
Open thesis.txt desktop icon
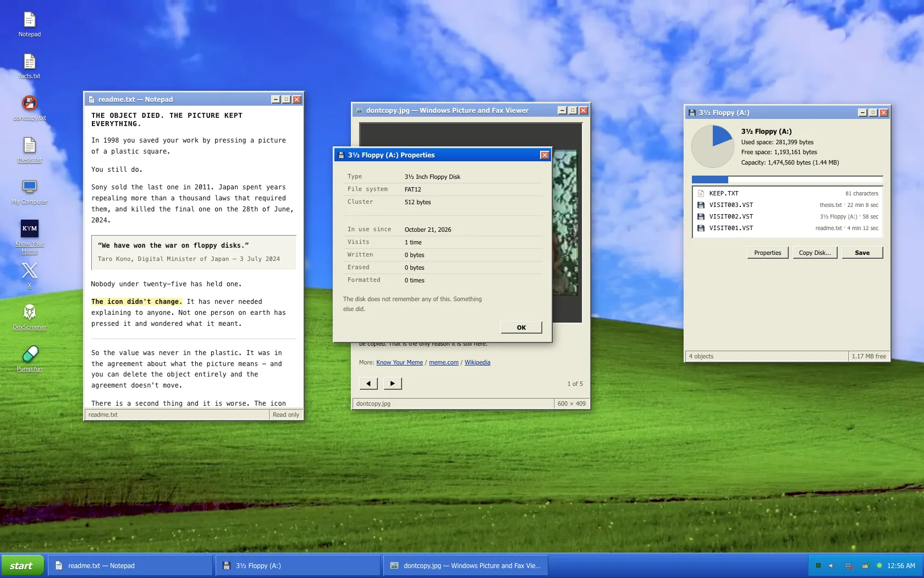coord(30,150)
